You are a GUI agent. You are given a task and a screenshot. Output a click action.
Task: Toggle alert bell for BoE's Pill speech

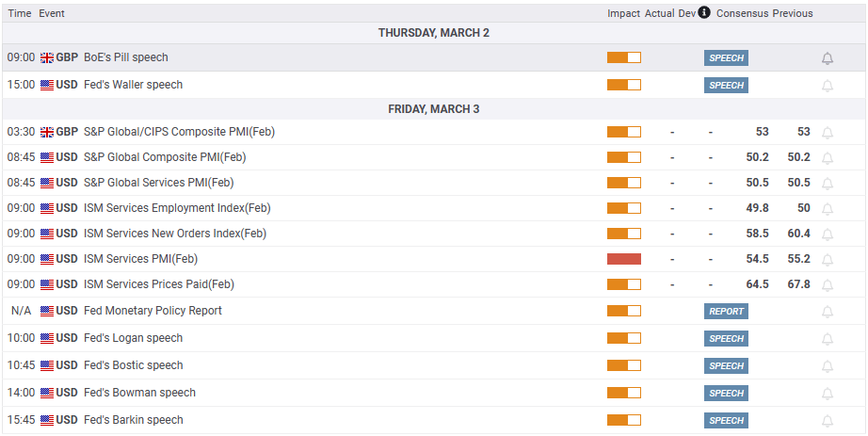point(828,58)
